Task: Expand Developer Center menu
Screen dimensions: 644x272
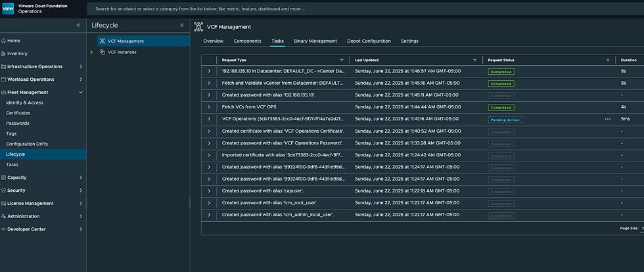Action: (x=80, y=229)
